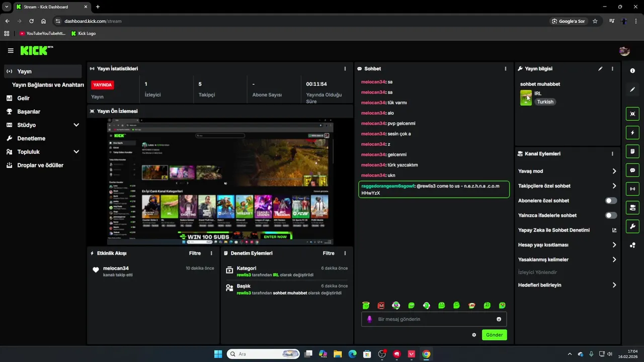Toggle the broadcast signal widget in right sidebar
644x362 pixels.
[632, 189]
